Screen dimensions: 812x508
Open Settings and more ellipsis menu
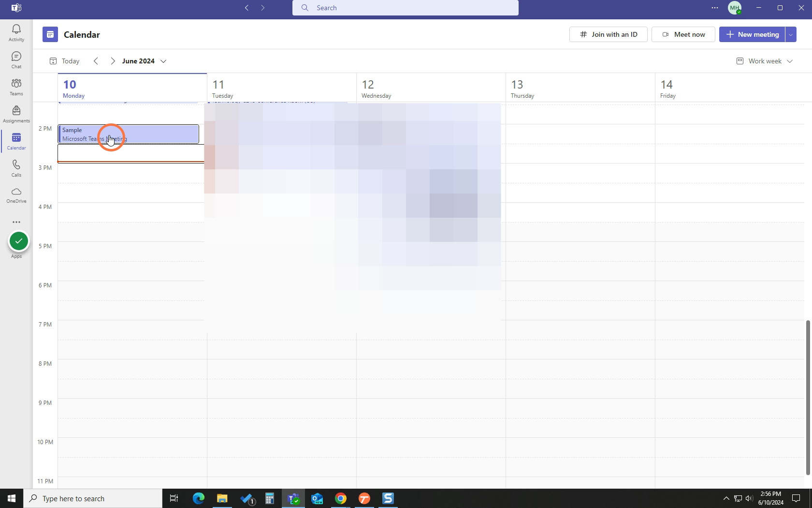click(x=715, y=8)
